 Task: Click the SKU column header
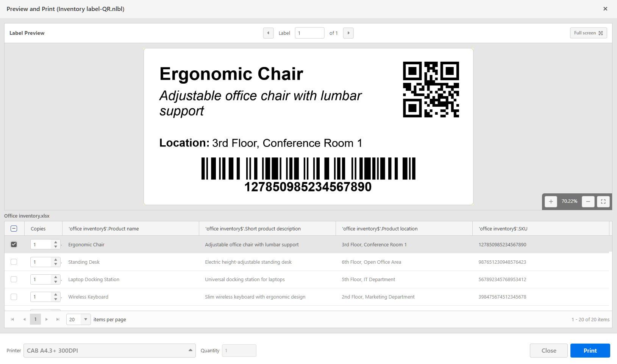(503, 229)
